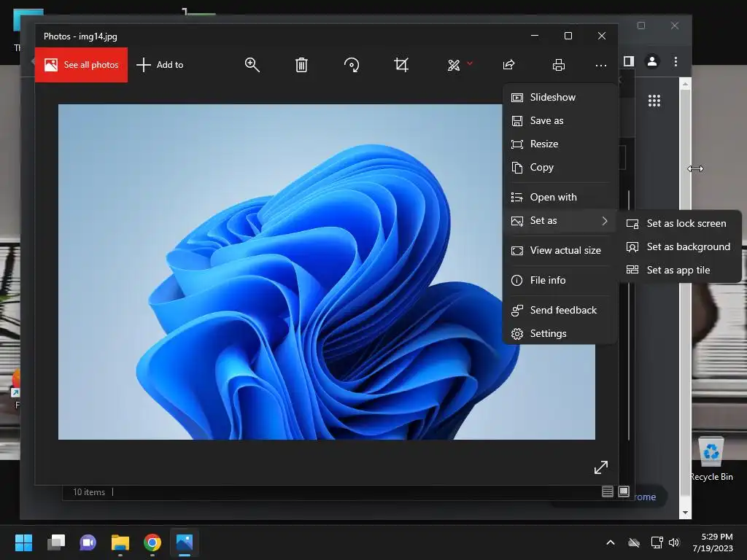Open File Explorer from taskbar

tap(120, 542)
